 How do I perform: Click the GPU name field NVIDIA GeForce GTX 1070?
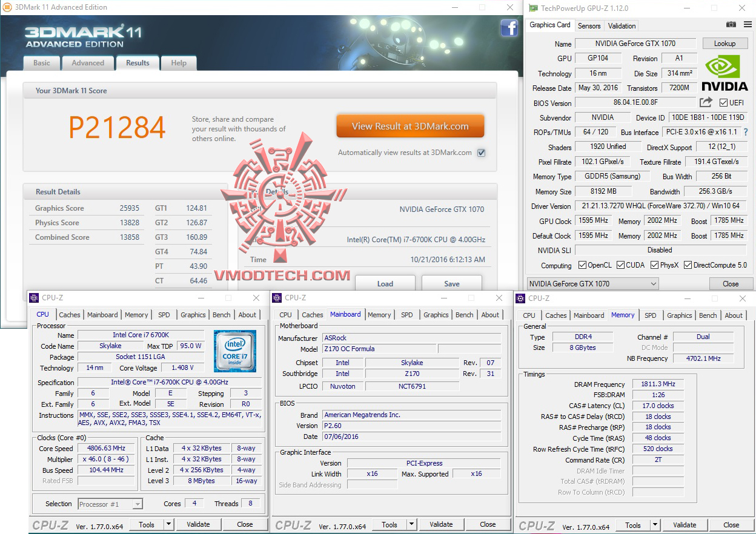[635, 44]
